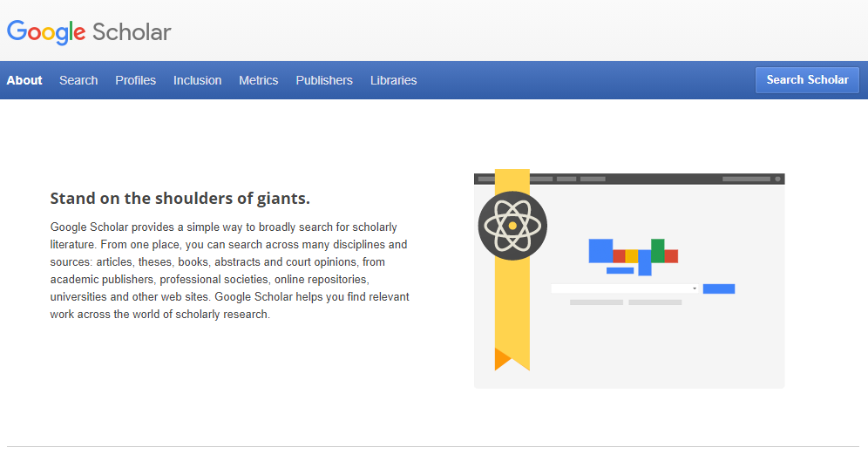The image size is (868, 461).
Task: Select the Inclusion tab
Action: [197, 80]
